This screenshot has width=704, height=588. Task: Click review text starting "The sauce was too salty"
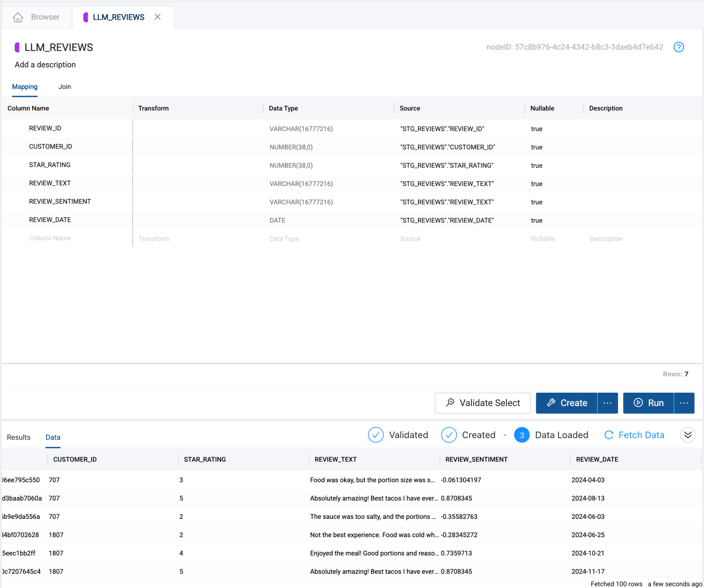(373, 516)
